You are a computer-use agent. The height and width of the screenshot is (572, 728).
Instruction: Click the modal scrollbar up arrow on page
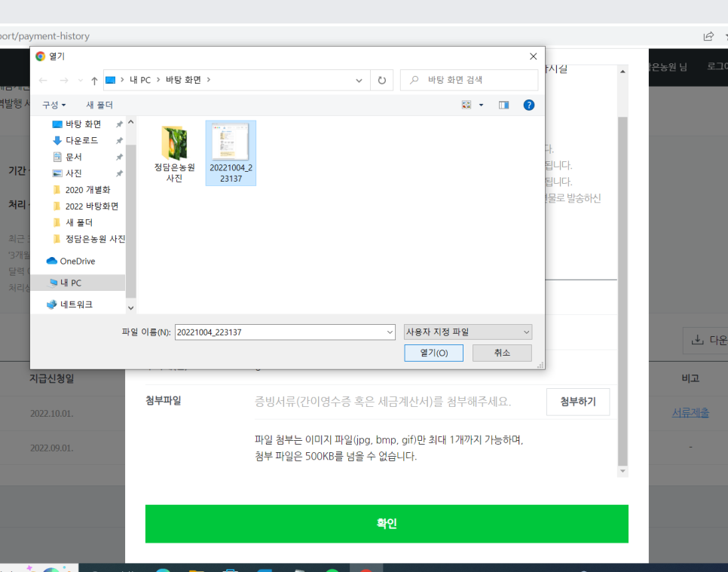[x=622, y=72]
